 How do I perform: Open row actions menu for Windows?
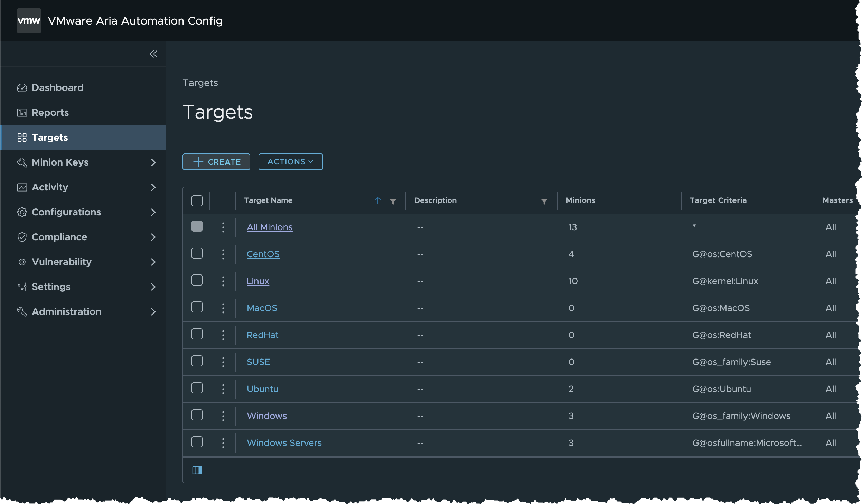223,416
